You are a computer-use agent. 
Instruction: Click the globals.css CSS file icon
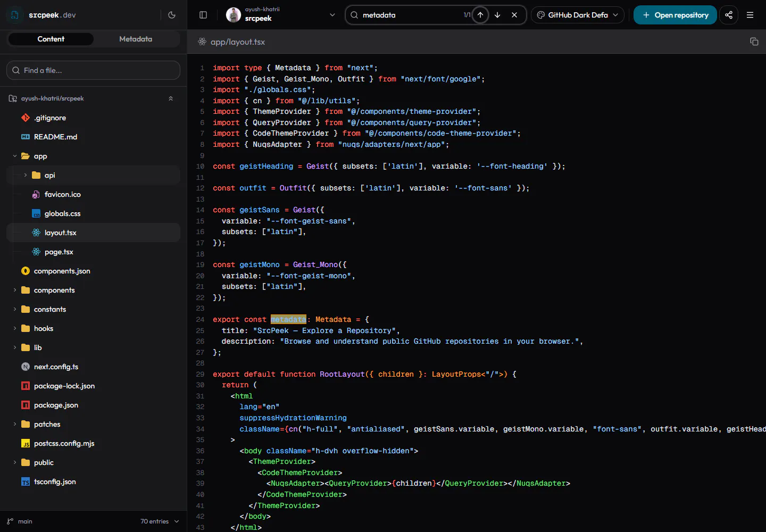[x=36, y=213]
